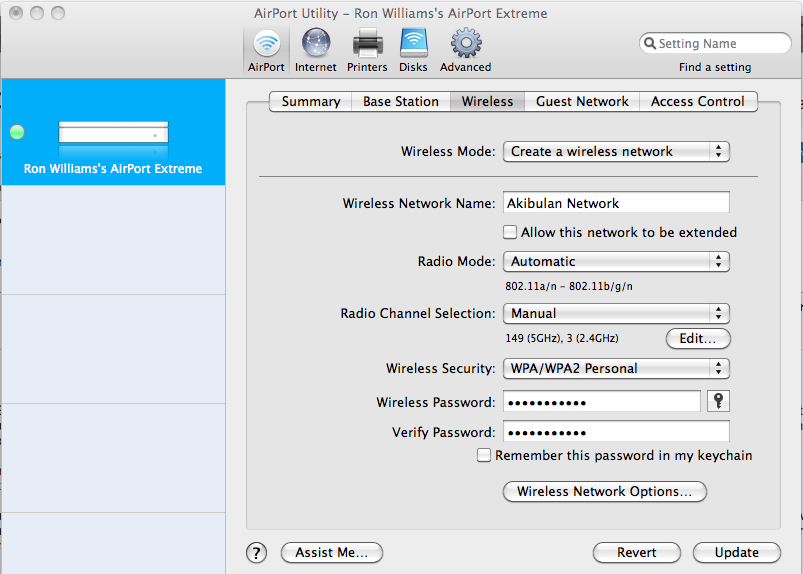The image size is (803, 574).
Task: Switch to the Access Control tab
Action: coord(698,101)
